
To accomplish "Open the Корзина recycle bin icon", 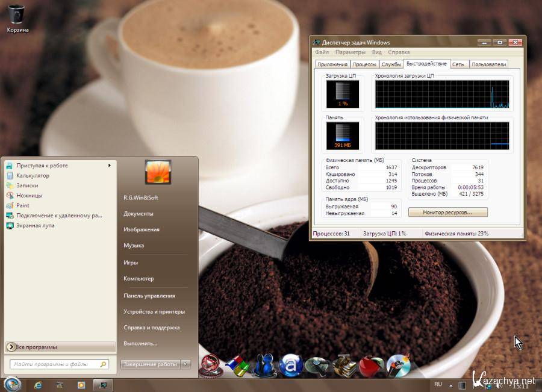I will pyautogui.click(x=17, y=15).
